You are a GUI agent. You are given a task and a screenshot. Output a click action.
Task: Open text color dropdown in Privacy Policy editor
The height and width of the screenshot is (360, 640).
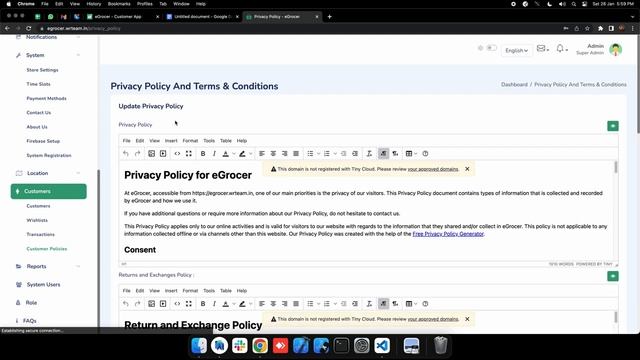click(234, 154)
